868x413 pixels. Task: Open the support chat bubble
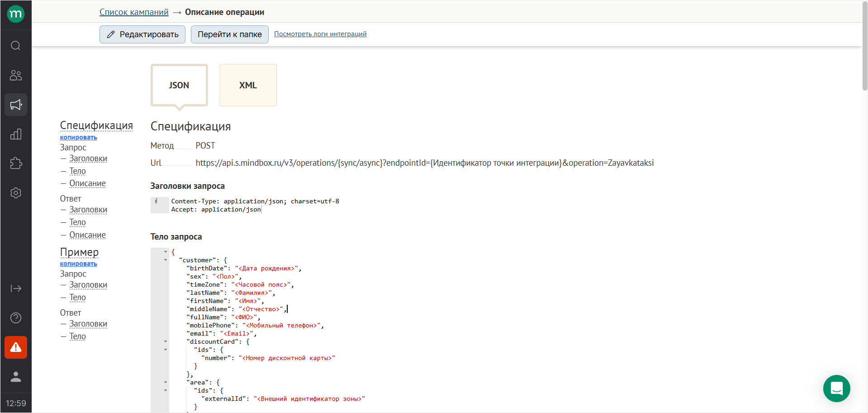(x=836, y=389)
